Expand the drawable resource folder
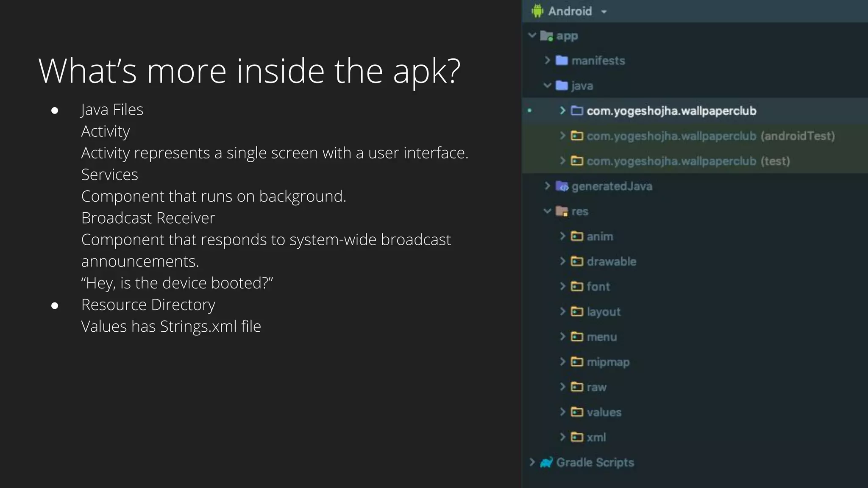Viewport: 868px width, 488px height. [563, 261]
